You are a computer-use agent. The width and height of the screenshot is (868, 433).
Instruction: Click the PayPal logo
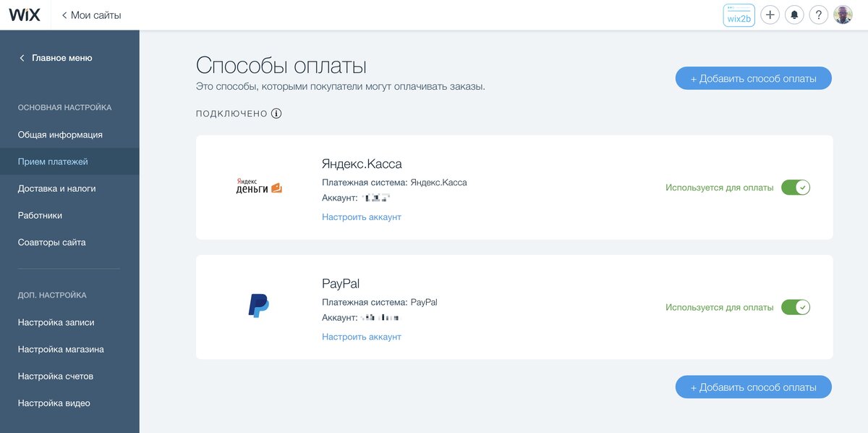259,306
